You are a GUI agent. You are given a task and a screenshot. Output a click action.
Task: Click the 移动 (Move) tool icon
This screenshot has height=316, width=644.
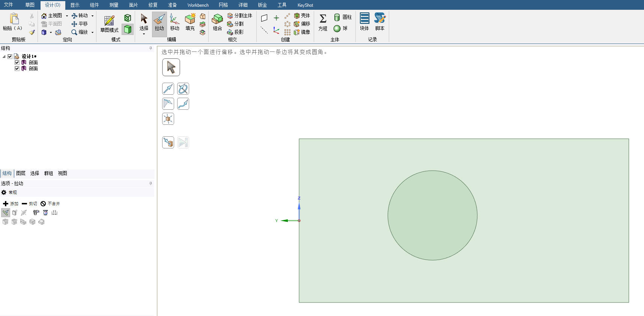(175, 23)
